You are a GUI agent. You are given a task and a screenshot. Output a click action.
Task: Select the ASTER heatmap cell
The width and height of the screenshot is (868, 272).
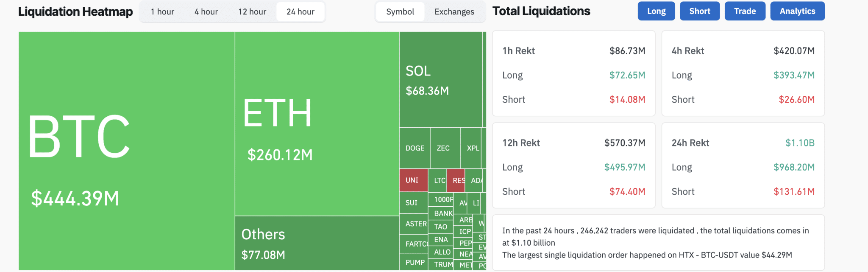413,224
